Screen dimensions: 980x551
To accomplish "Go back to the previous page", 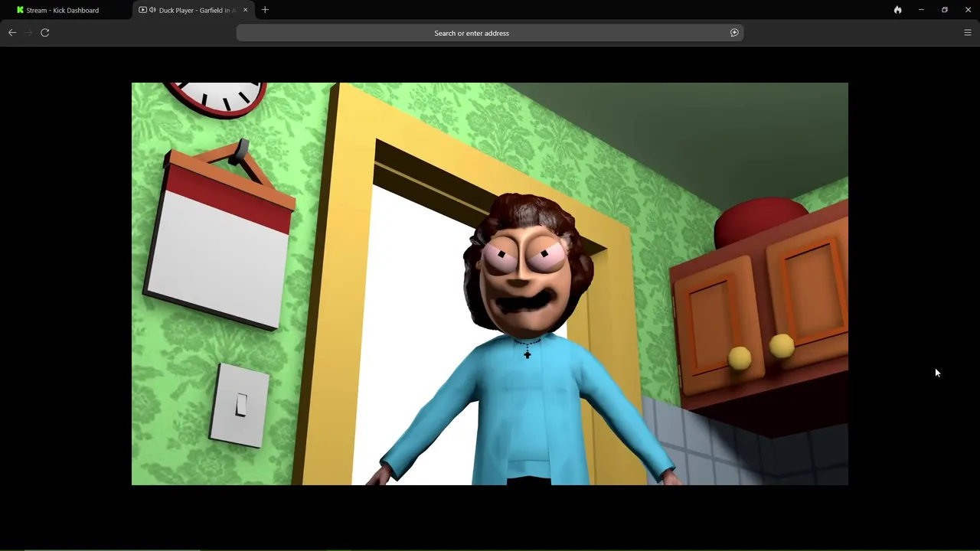I will coord(12,32).
